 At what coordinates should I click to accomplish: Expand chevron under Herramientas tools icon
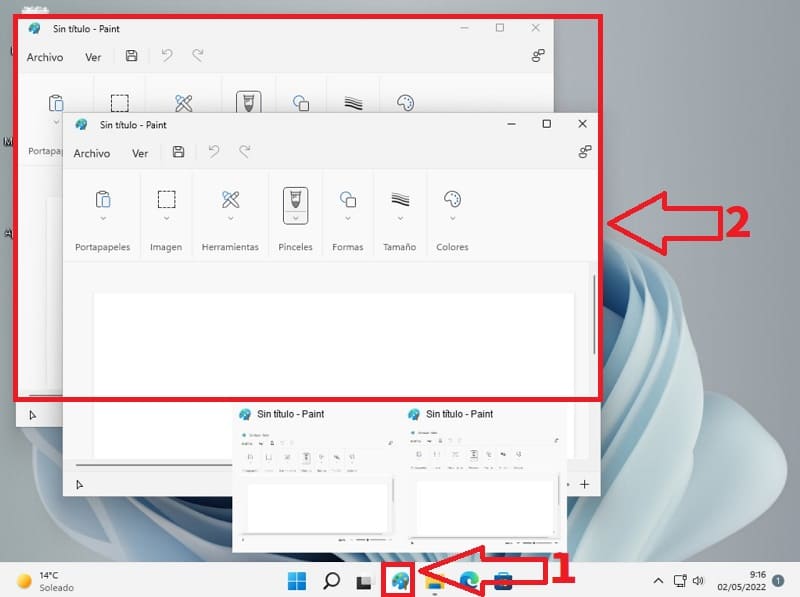[x=231, y=218]
